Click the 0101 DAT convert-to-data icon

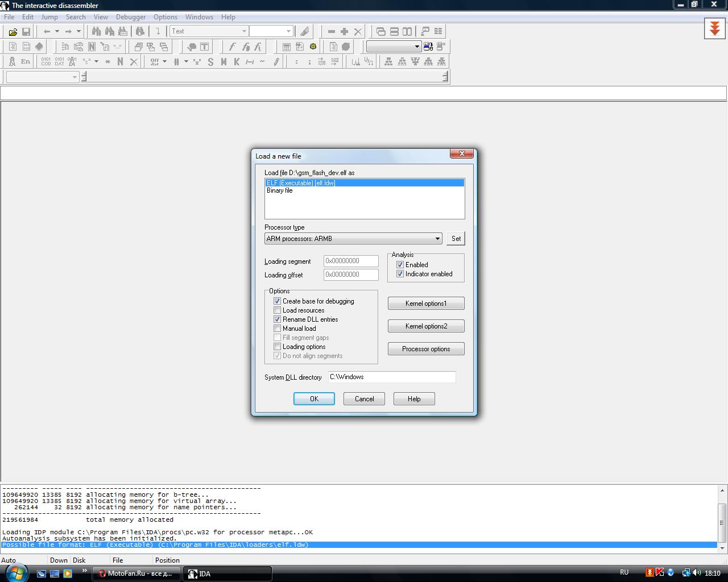click(59, 61)
